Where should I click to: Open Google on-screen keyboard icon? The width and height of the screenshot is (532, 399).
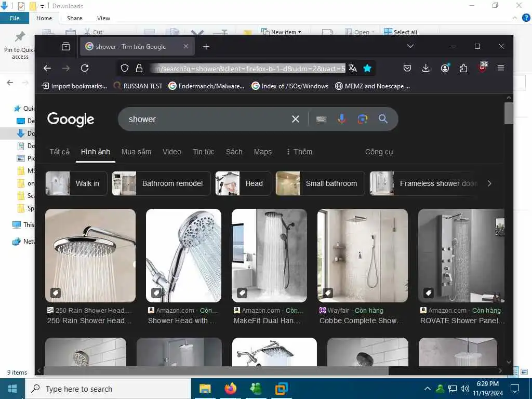[321, 119]
